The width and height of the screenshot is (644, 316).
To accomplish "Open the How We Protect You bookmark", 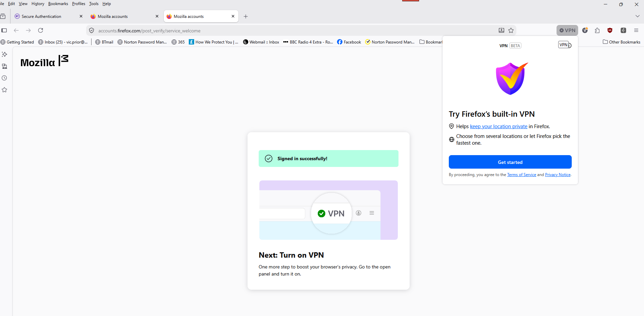I will pyautogui.click(x=214, y=42).
